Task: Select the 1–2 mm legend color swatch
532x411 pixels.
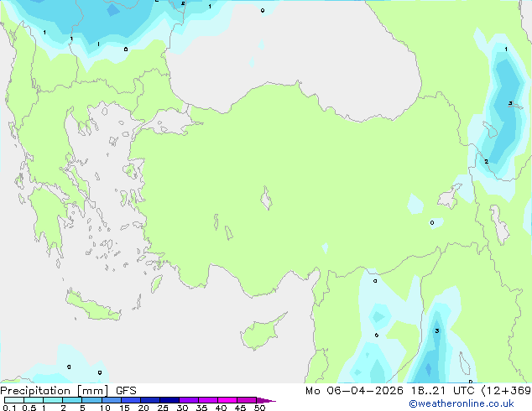Action: (x=53, y=400)
